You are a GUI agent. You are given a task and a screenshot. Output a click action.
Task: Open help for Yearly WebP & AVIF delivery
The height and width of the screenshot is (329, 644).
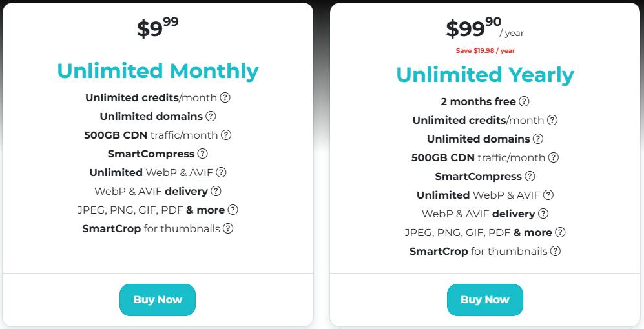coord(543,214)
